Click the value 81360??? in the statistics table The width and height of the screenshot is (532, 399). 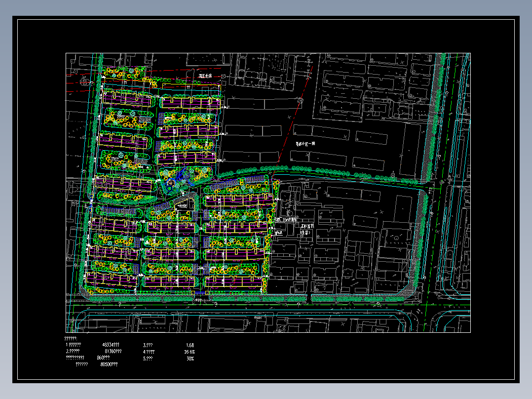coord(113,351)
